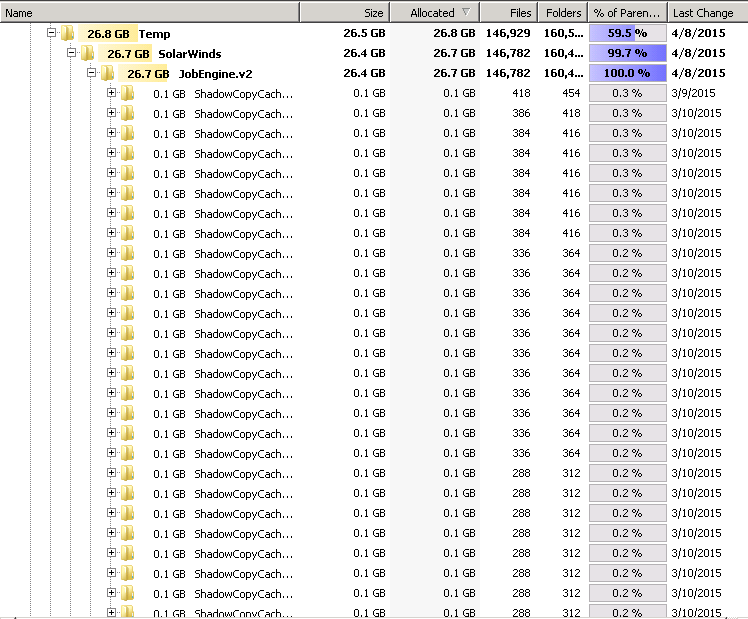Sort by the Allocated column header
Image resolution: width=748 pixels, height=619 pixels.
435,13
